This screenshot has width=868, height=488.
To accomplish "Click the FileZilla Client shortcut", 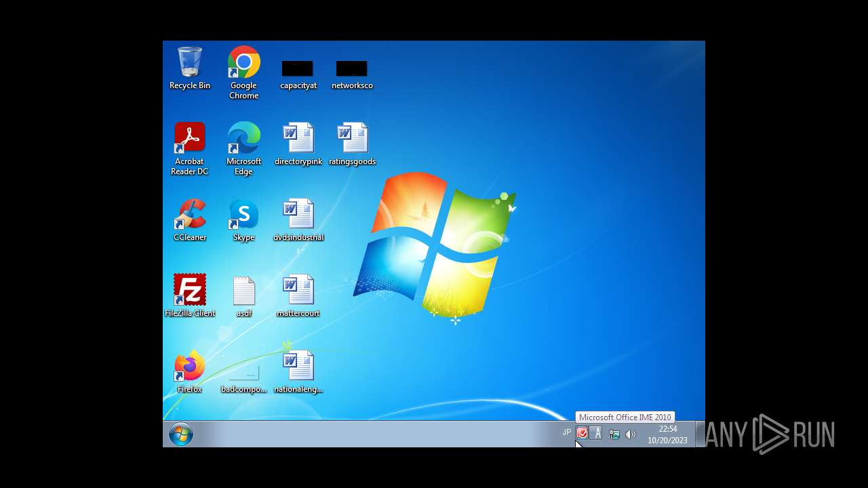I will pyautogui.click(x=190, y=296).
